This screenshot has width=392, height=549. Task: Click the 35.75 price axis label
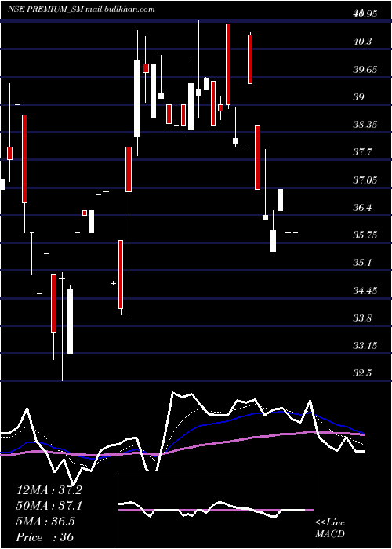pos(365,235)
